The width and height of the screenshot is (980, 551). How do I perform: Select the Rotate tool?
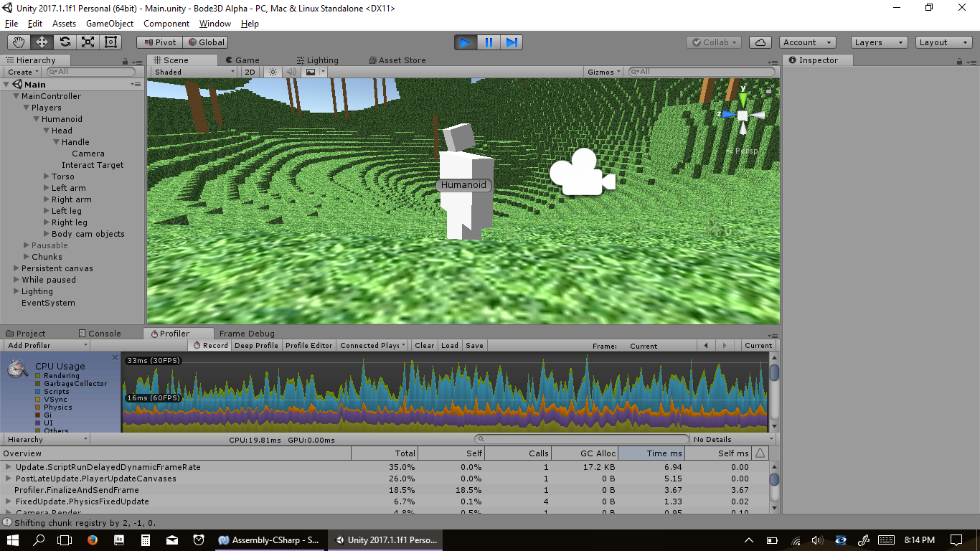[65, 42]
